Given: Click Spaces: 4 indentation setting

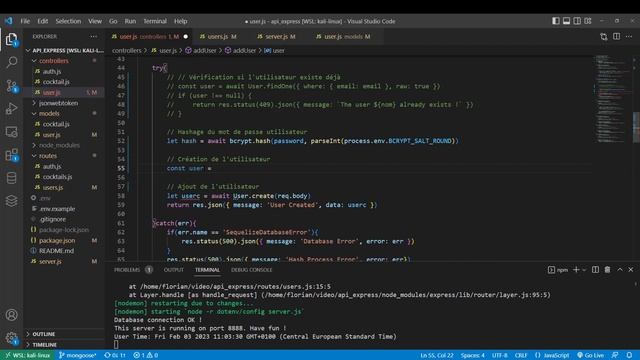Looking at the screenshot, I should click(x=473, y=355).
